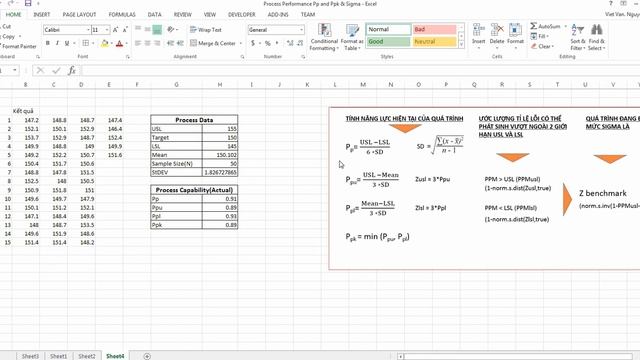Switch to the REVIEW tab
The height and width of the screenshot is (360, 640).
pyautogui.click(x=182, y=15)
